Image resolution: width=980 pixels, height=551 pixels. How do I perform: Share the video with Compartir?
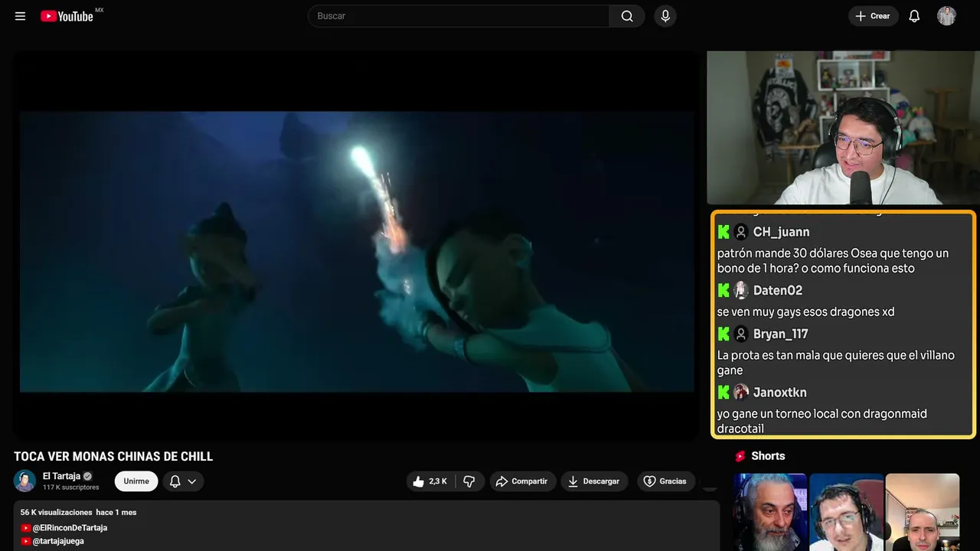522,481
